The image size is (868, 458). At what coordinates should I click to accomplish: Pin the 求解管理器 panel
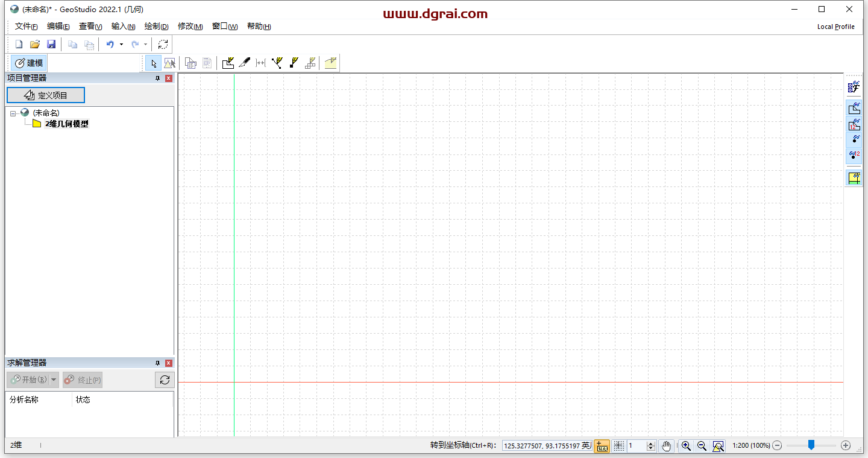click(x=158, y=363)
